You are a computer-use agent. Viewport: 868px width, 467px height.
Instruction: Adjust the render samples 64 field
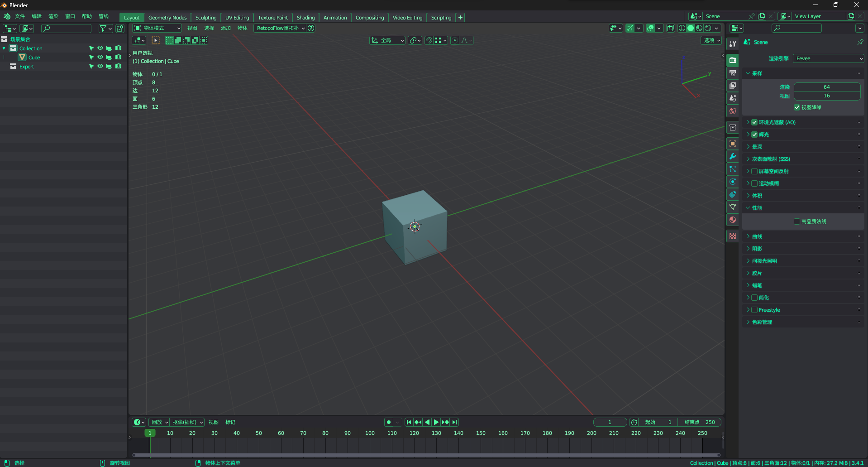point(827,87)
